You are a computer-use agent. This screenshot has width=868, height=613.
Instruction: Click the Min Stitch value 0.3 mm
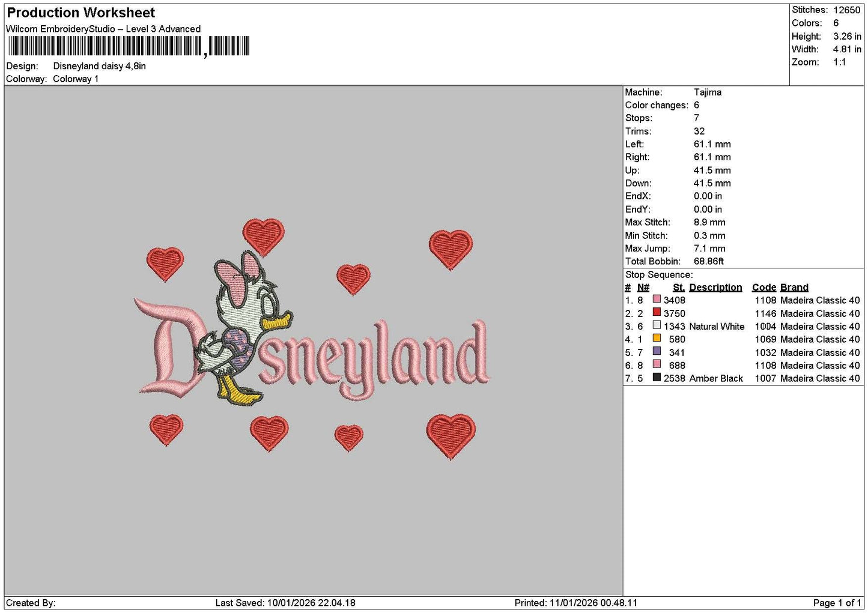click(x=709, y=236)
